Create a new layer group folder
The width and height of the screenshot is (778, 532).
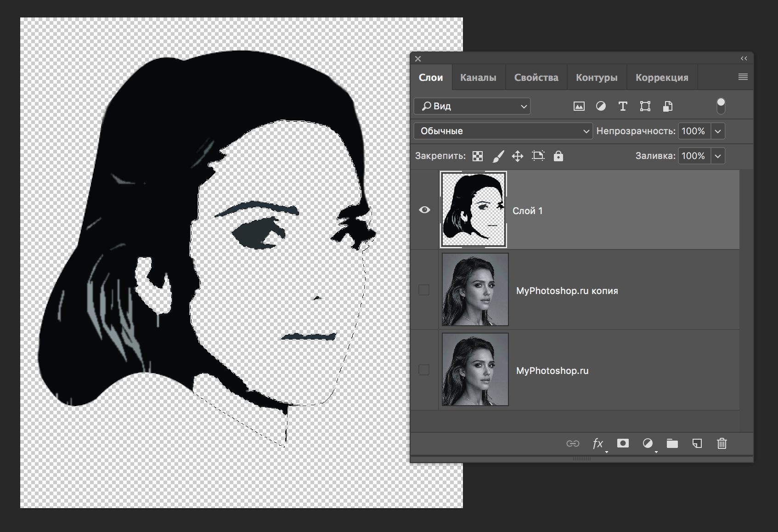pos(672,443)
